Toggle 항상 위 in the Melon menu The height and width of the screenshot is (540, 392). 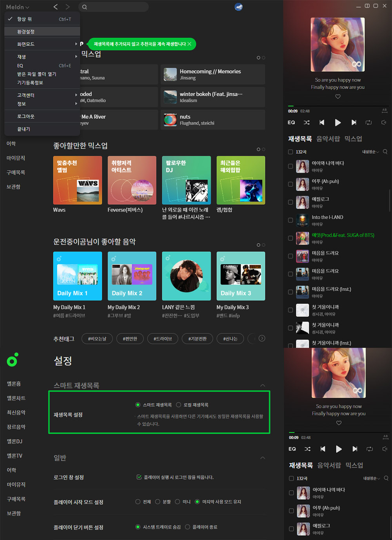click(x=42, y=19)
